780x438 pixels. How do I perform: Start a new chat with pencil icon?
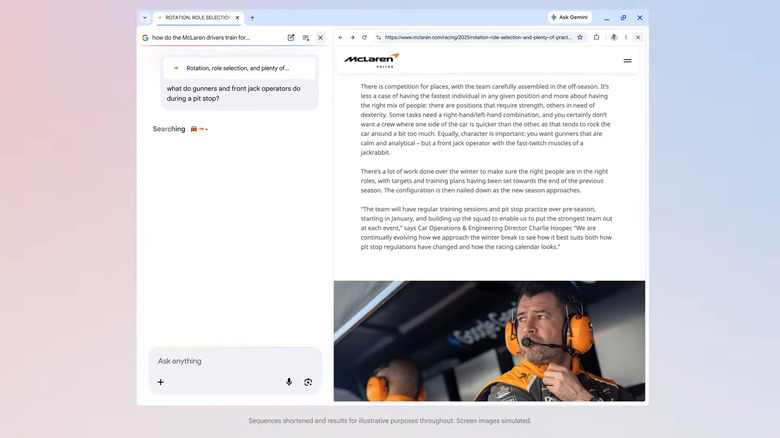(291, 37)
